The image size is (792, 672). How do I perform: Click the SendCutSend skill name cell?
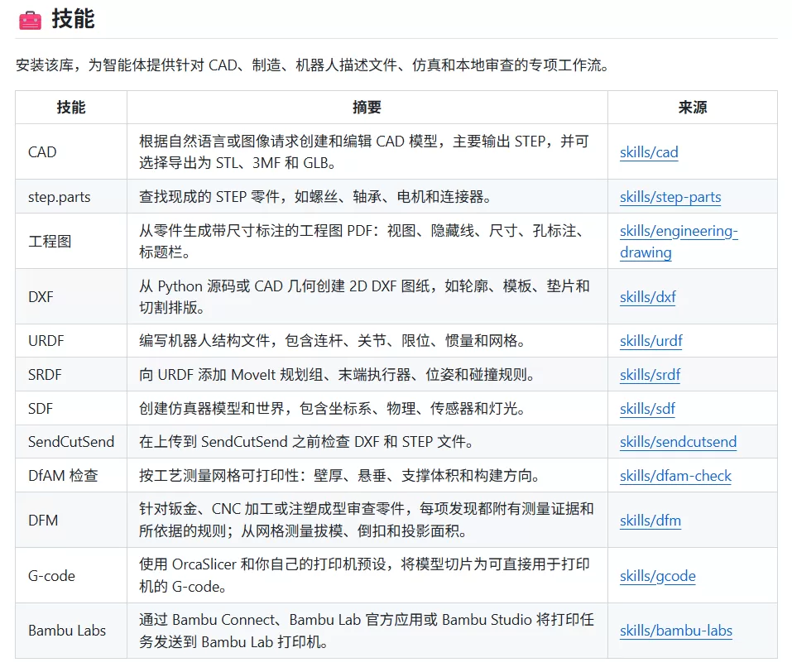click(71, 442)
